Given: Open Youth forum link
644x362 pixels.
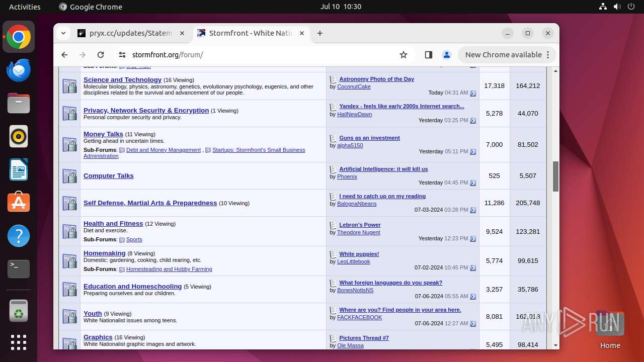Looking at the screenshot, I should (x=93, y=313).
